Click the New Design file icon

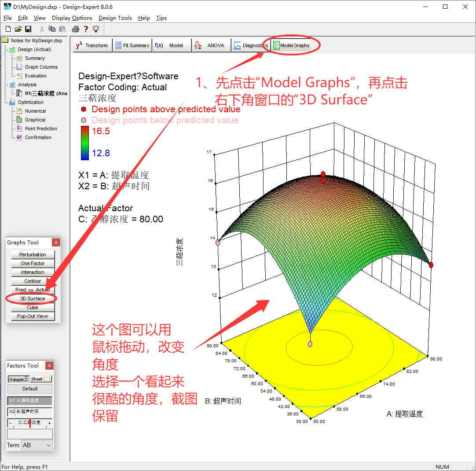click(7, 29)
